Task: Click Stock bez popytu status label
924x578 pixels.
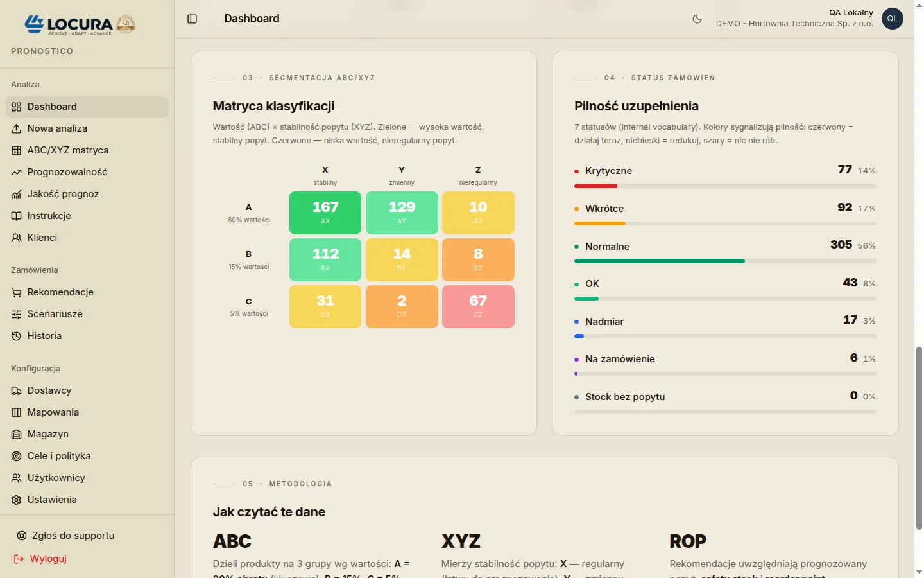Action: click(625, 397)
